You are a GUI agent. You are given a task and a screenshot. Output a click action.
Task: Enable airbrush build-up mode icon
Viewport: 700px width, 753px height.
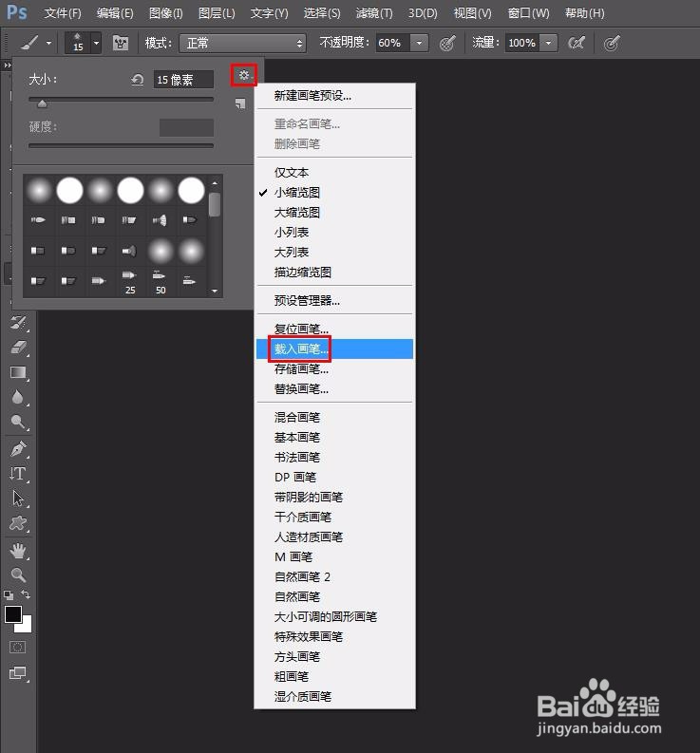coord(576,44)
